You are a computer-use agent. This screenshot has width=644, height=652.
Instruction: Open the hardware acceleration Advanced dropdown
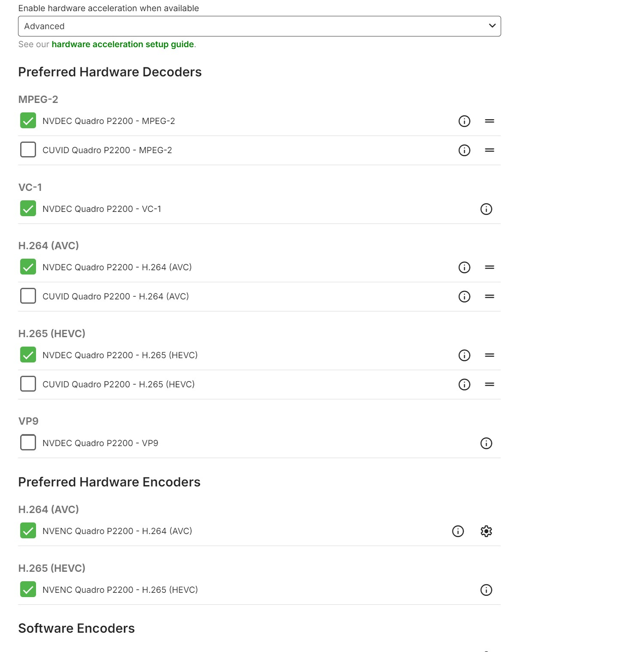(x=259, y=26)
